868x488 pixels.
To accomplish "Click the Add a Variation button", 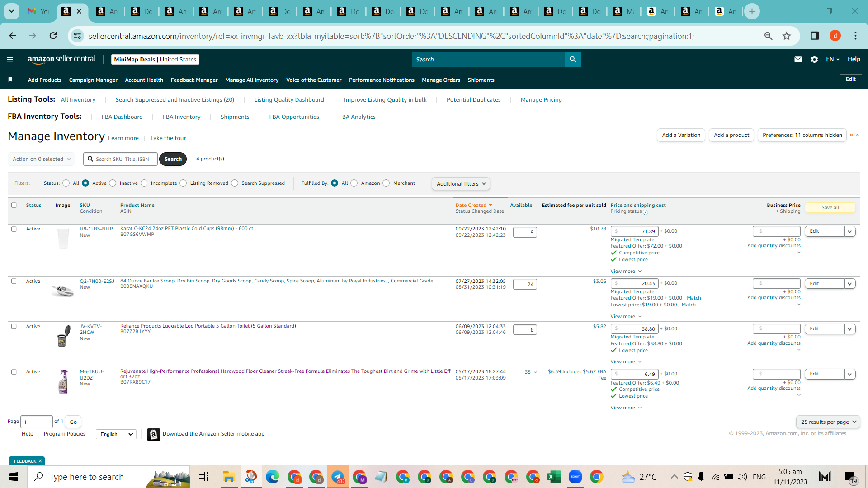I will pyautogui.click(x=681, y=135).
